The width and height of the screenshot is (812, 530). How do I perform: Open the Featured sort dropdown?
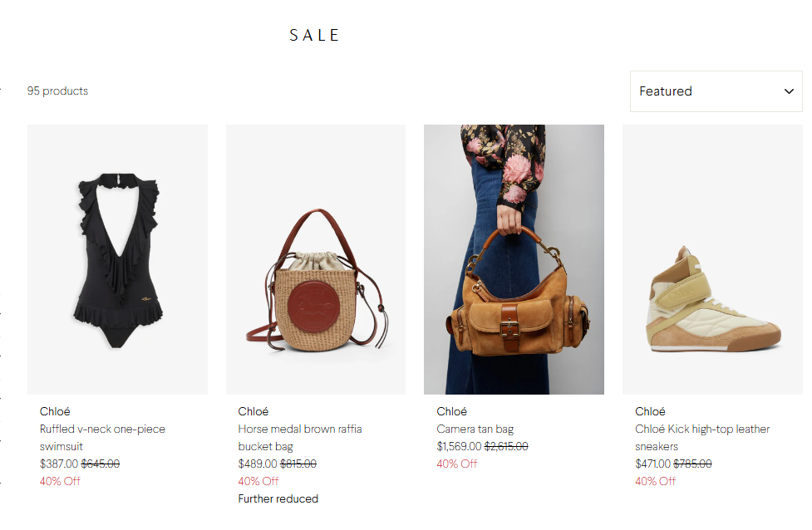point(716,91)
